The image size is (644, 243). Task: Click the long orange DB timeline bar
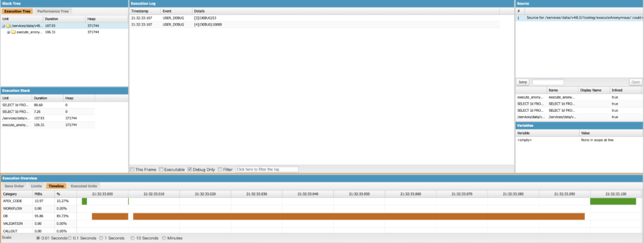click(x=358, y=217)
